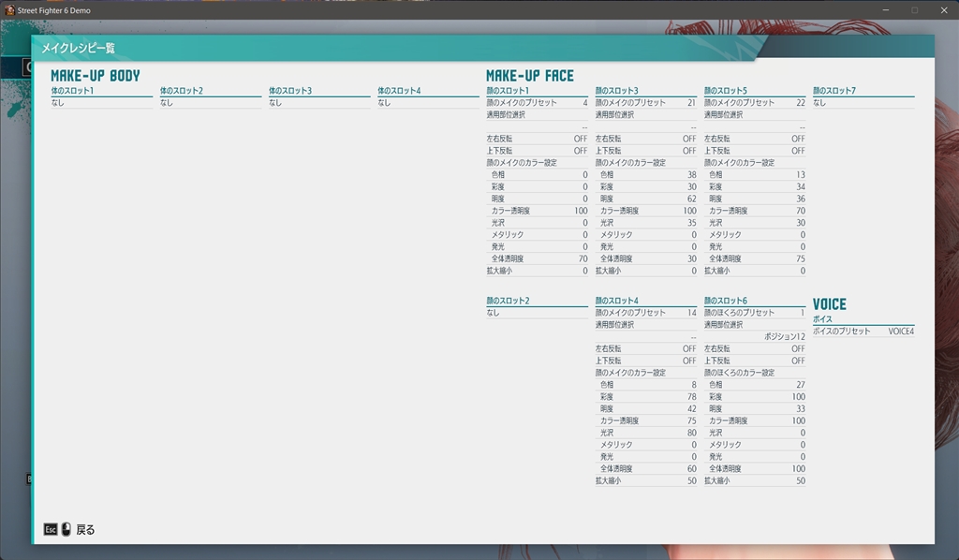This screenshot has height=560, width=959.
Task: Click the ポジション12 value in 顔のスロット6
Action: point(785,337)
